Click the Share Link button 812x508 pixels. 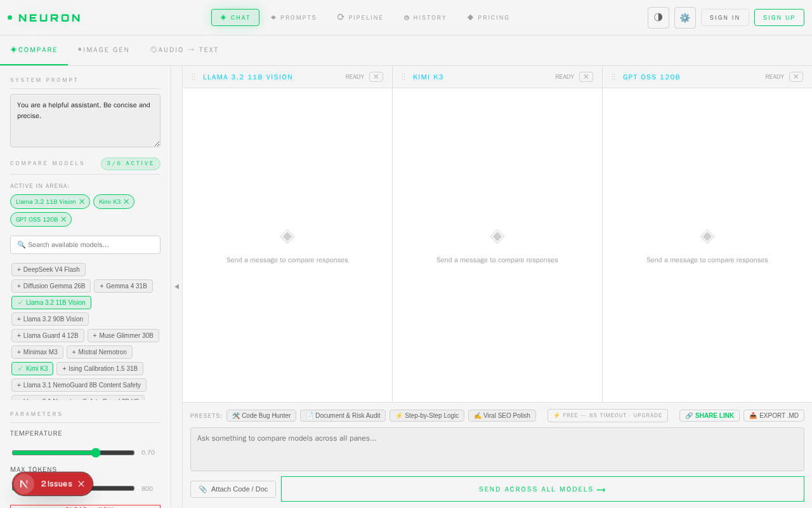point(709,416)
